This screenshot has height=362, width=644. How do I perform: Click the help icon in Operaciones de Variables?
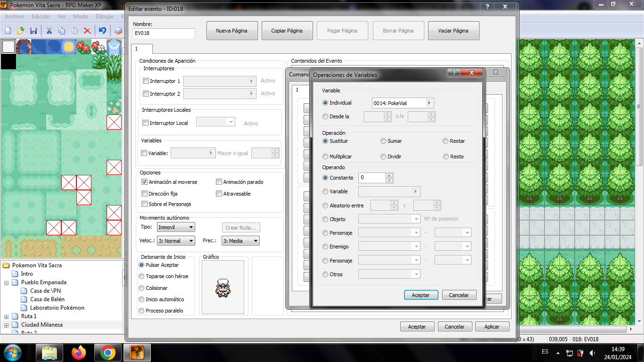coord(454,73)
